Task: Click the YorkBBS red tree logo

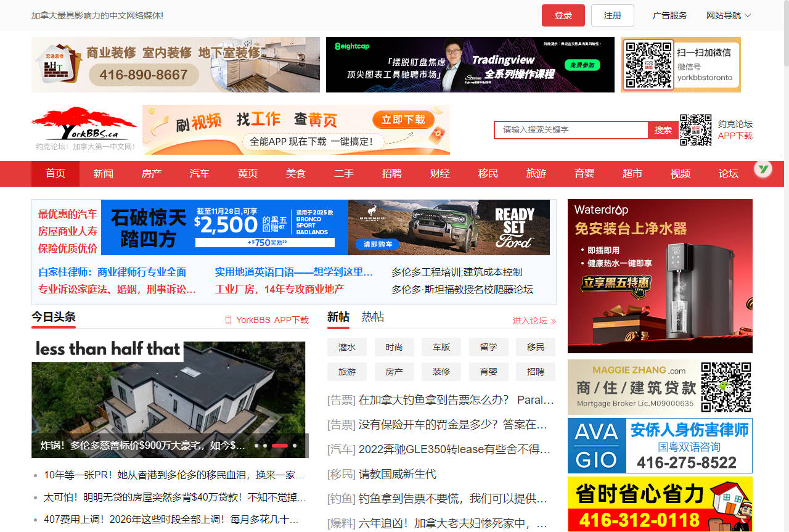Action: click(x=83, y=123)
